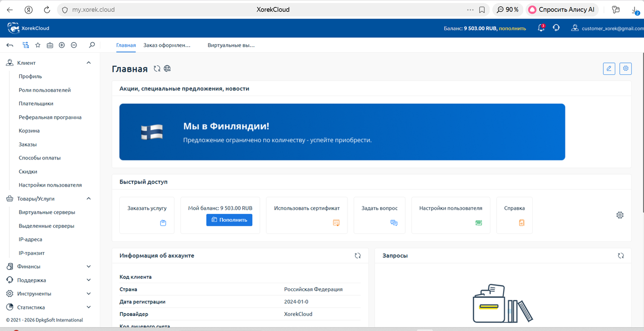Open the sidebar menu search icon

(92, 45)
